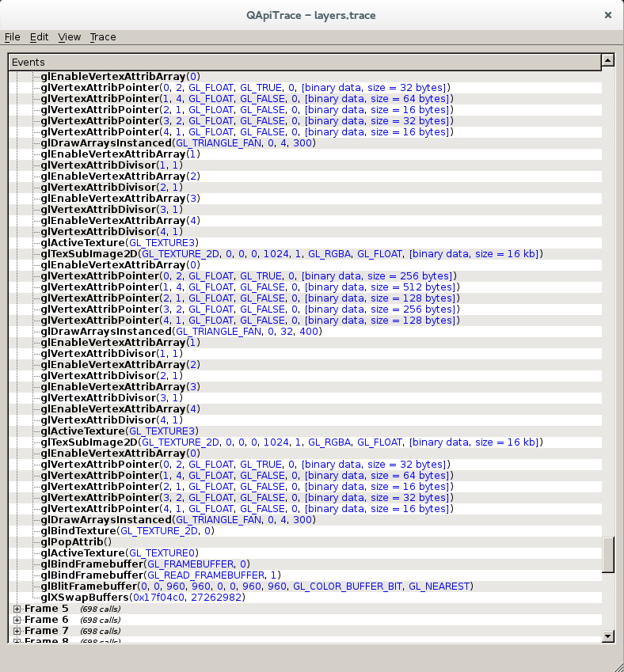Expand the Frame 7 tree node

pos(17,632)
